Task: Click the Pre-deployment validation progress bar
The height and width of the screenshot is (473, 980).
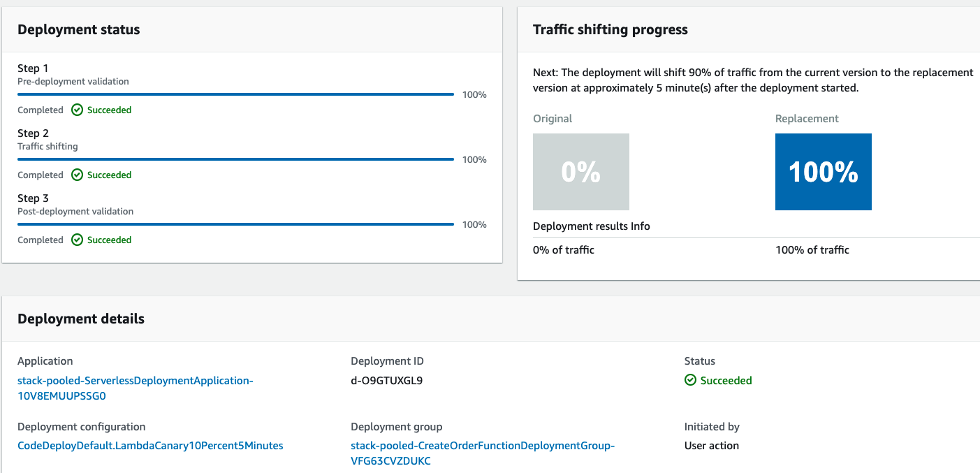Action: [236, 94]
